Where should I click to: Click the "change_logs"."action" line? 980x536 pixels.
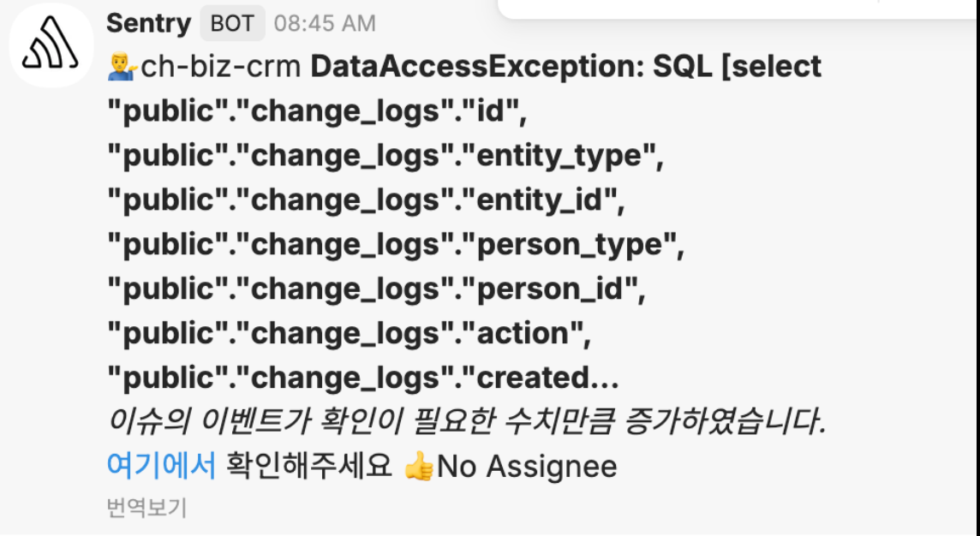[350, 334]
